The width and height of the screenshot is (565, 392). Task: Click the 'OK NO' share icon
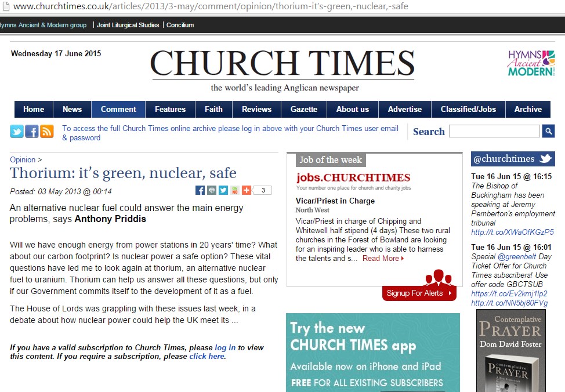coord(234,190)
